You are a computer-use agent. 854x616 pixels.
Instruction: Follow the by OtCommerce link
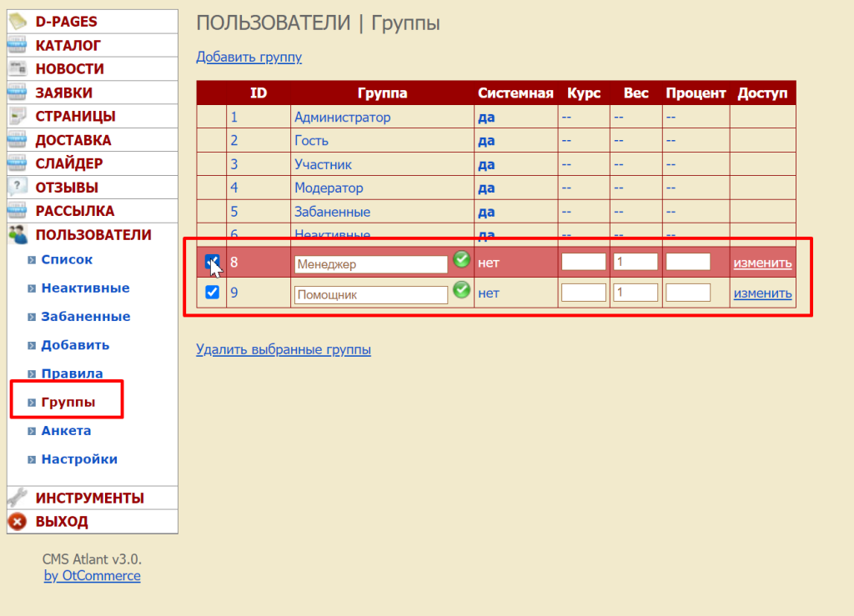pos(92,576)
